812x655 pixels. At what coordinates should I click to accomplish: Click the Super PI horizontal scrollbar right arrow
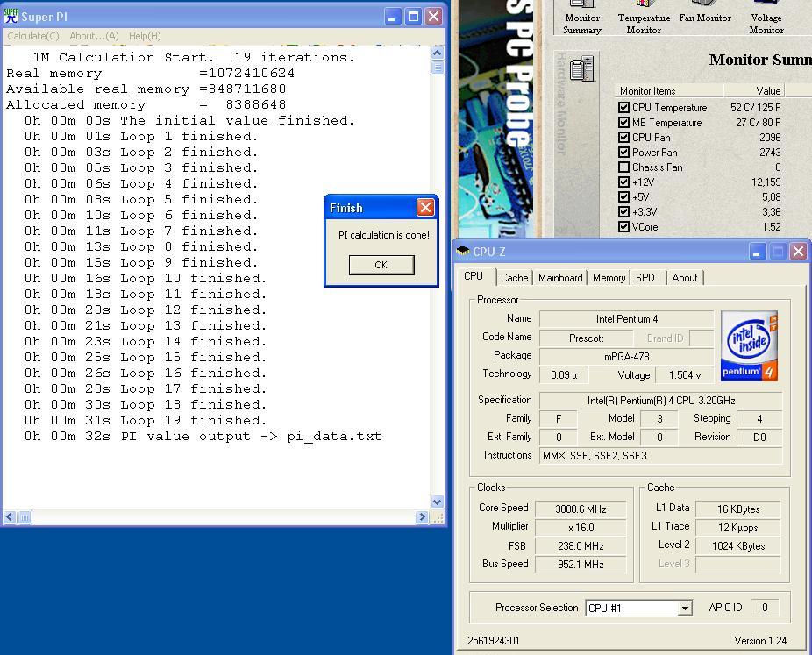pyautogui.click(x=422, y=516)
